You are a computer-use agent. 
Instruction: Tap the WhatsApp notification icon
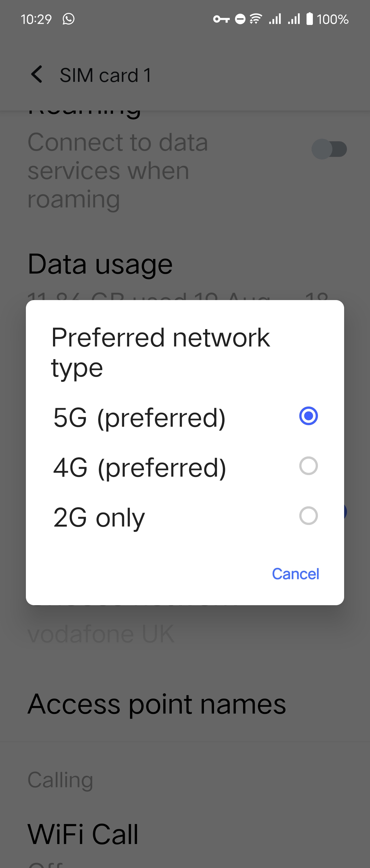69,19
